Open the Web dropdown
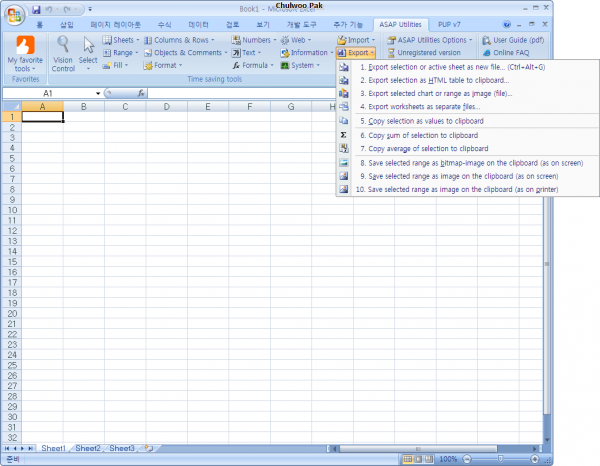600x466 pixels. click(x=296, y=40)
